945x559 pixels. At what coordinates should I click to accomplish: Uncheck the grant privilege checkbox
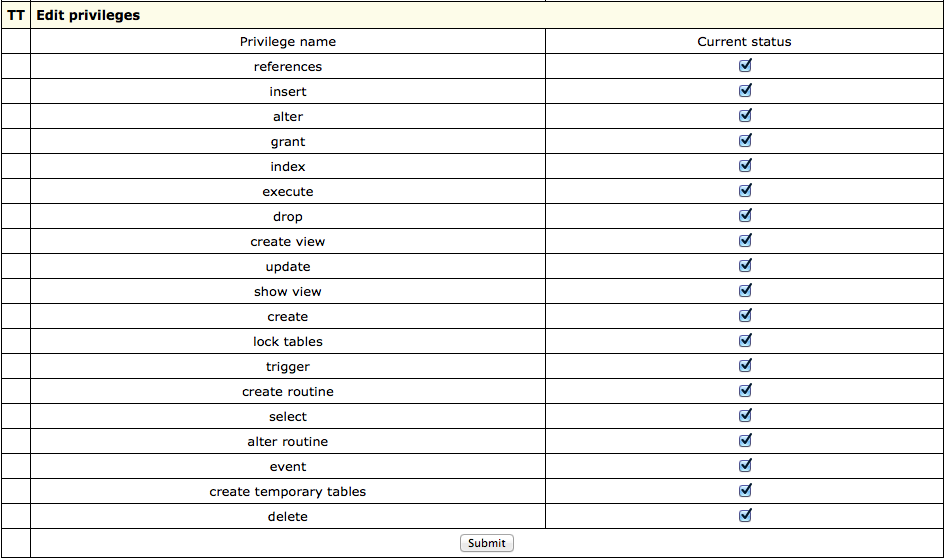point(745,141)
